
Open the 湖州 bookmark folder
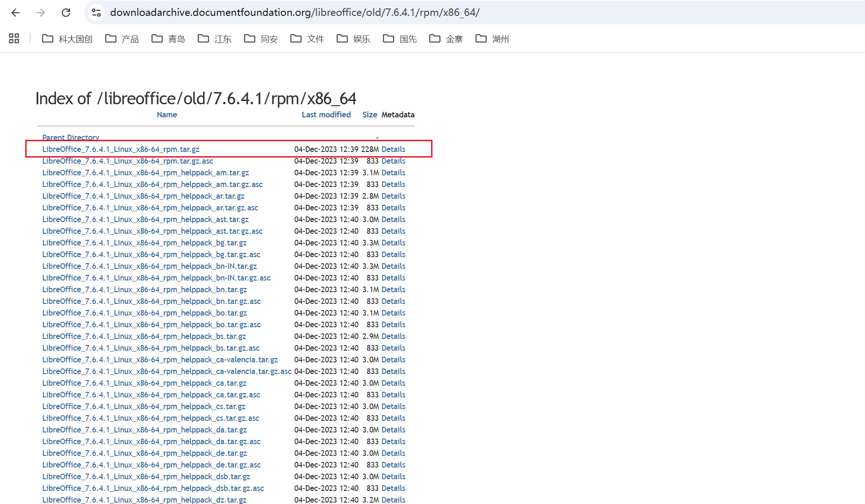pyautogui.click(x=492, y=39)
